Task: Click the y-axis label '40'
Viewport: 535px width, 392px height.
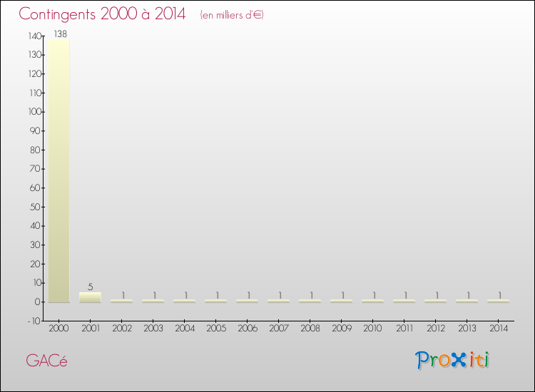Action: (x=36, y=226)
